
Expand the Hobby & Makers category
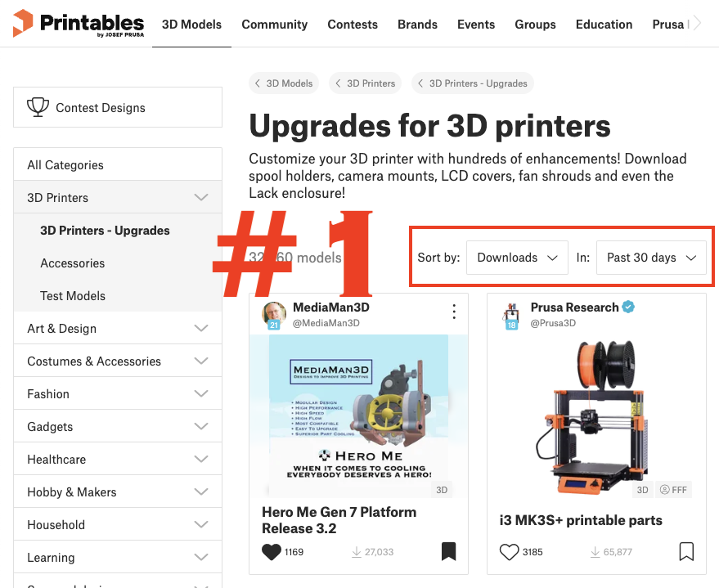118,491
